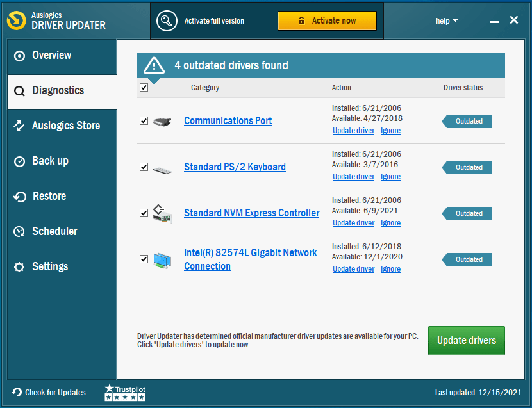The height and width of the screenshot is (408, 532).
Task: Open the Auslogics Store icon
Action: click(19, 126)
